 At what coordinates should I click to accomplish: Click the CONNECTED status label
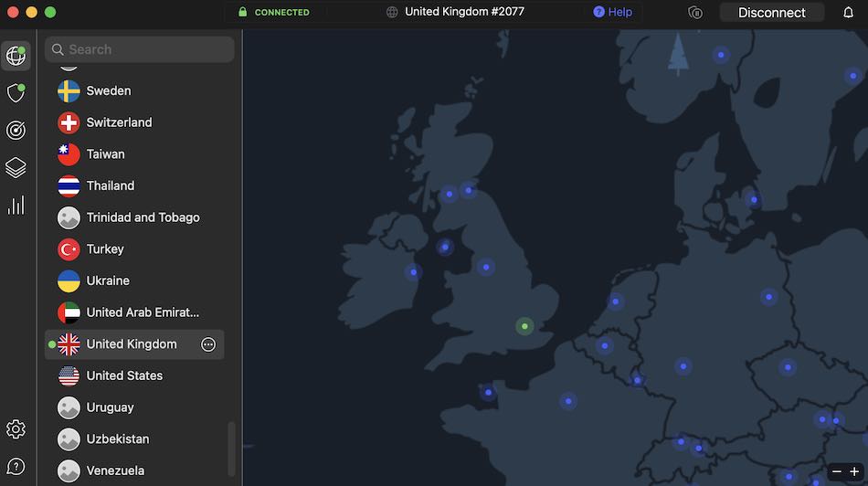281,12
